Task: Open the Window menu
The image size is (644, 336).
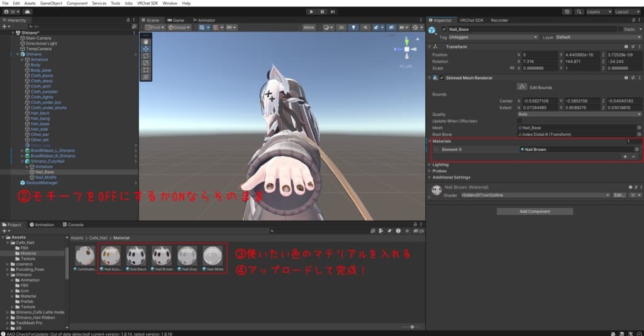Action: click(170, 3)
